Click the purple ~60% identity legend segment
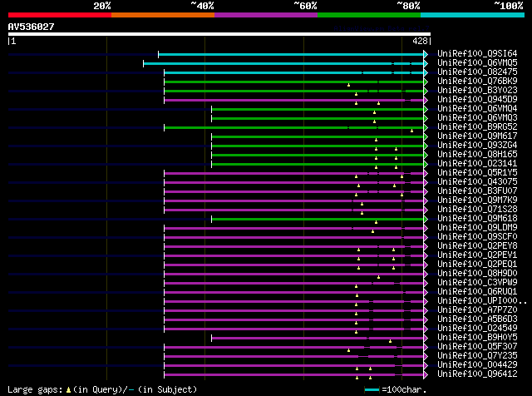532x396 pixels. click(266, 15)
